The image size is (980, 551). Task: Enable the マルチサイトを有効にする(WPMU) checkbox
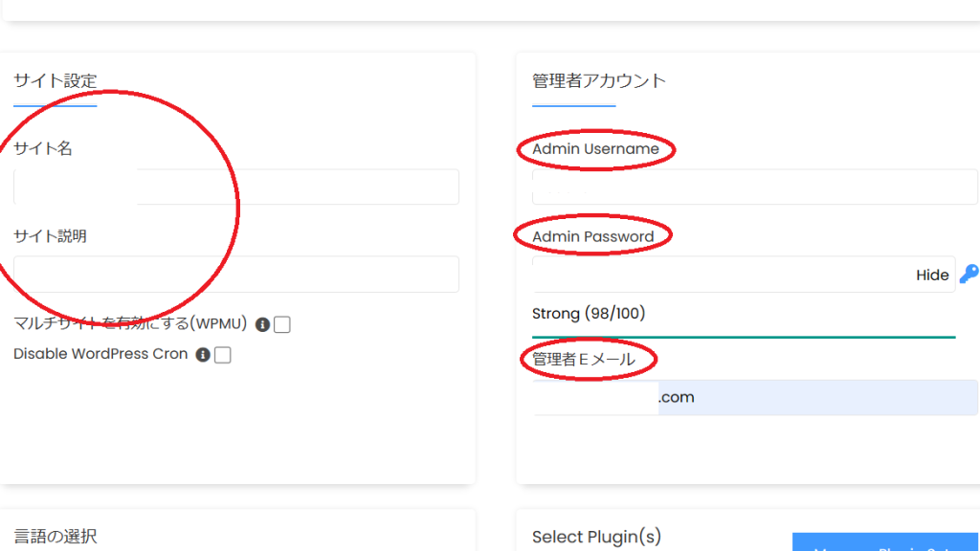coord(282,325)
